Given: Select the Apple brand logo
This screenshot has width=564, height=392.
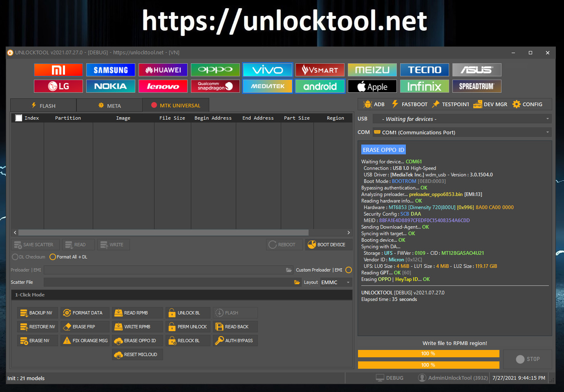Looking at the screenshot, I should (x=372, y=86).
